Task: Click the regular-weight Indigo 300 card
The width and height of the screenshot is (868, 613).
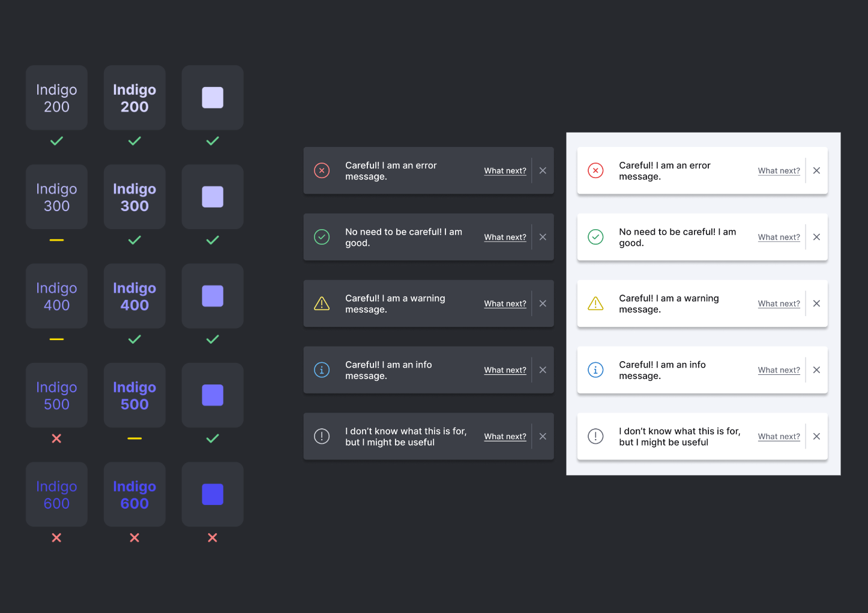Action: point(56,197)
